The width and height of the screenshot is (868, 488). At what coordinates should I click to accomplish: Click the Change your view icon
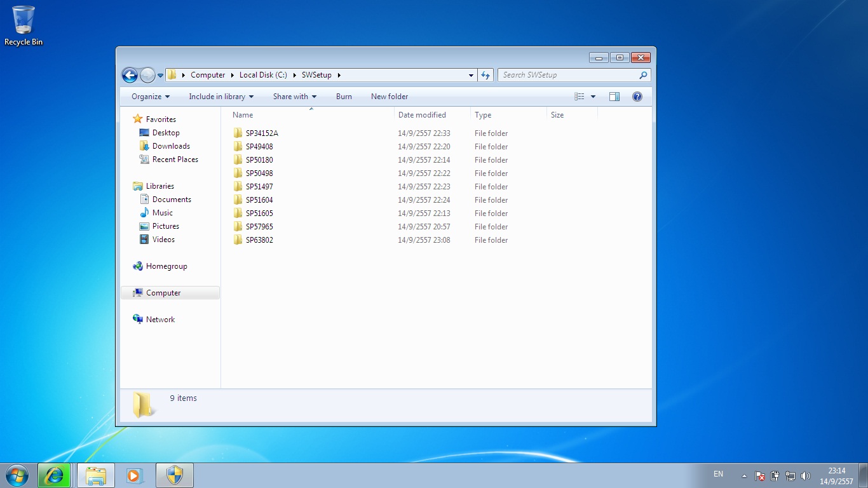[x=580, y=97]
